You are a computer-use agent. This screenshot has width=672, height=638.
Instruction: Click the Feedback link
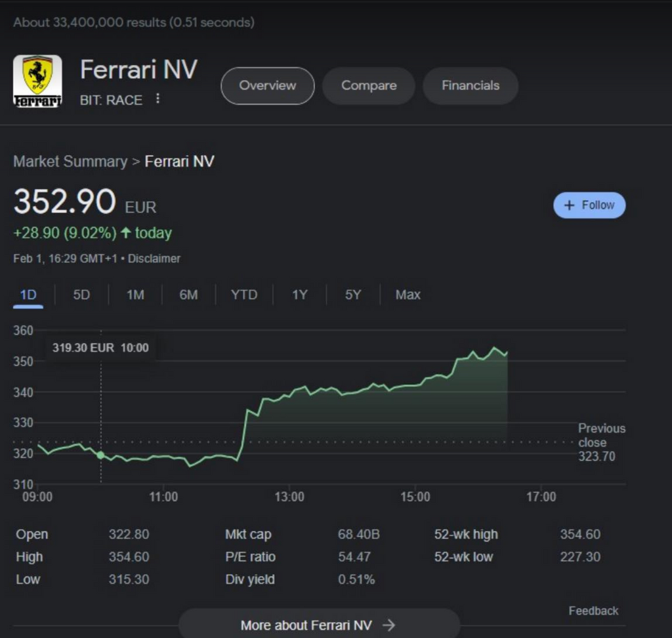pos(593,611)
